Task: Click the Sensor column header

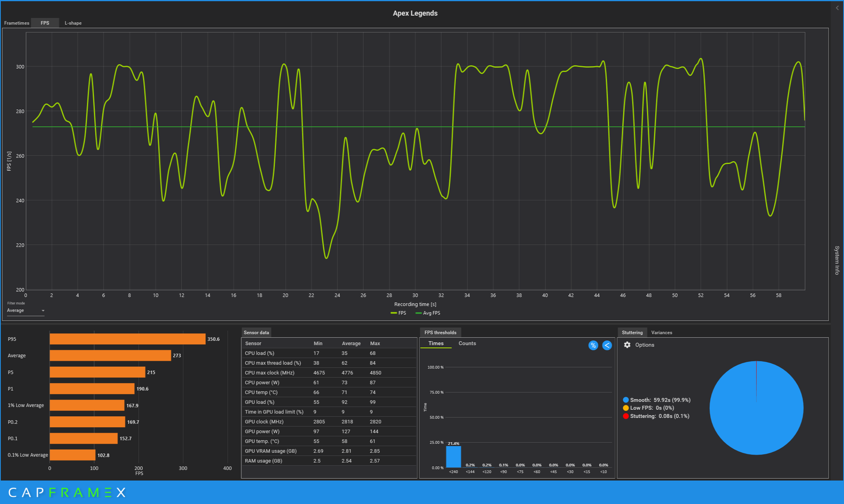Action: click(x=253, y=344)
